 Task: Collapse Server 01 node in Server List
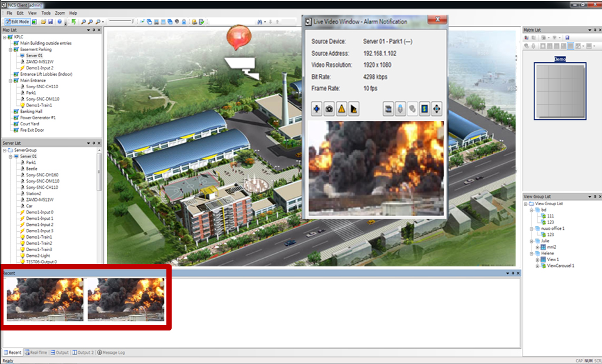click(x=11, y=156)
